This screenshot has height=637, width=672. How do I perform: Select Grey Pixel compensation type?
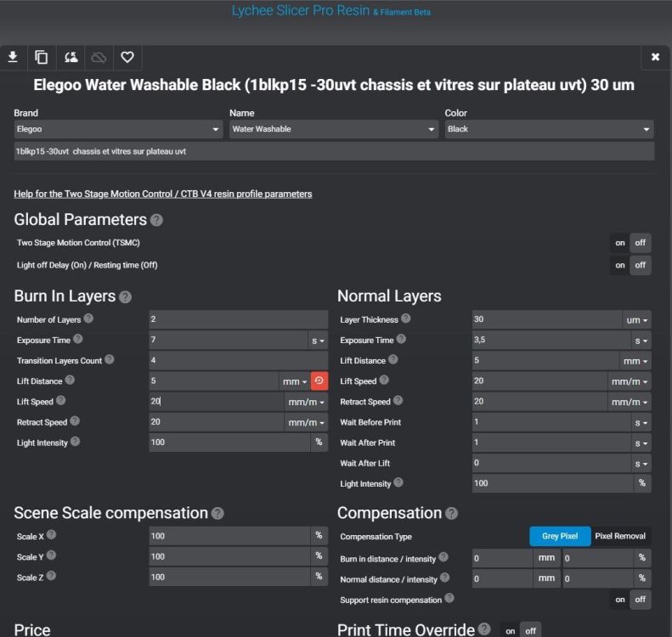click(560, 536)
